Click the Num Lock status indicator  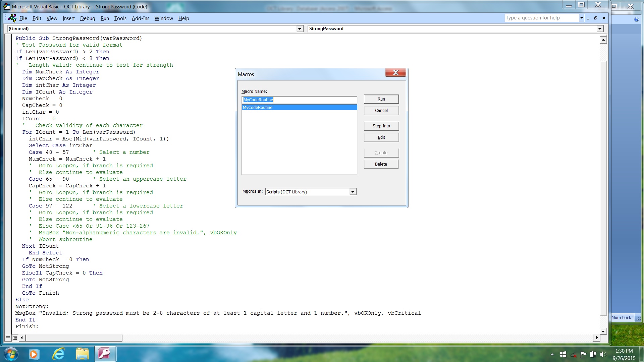(x=621, y=318)
